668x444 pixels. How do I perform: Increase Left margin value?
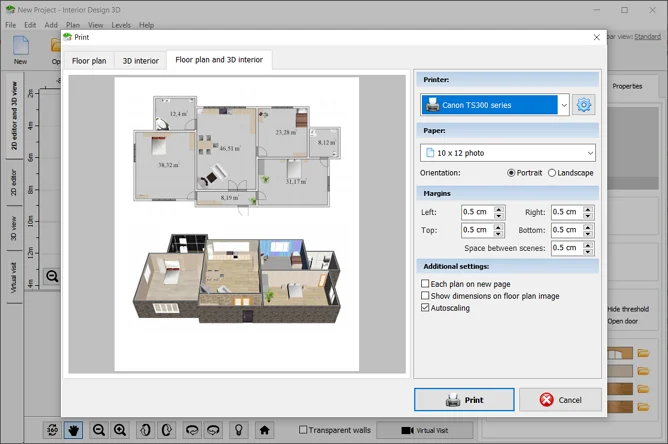click(x=499, y=209)
